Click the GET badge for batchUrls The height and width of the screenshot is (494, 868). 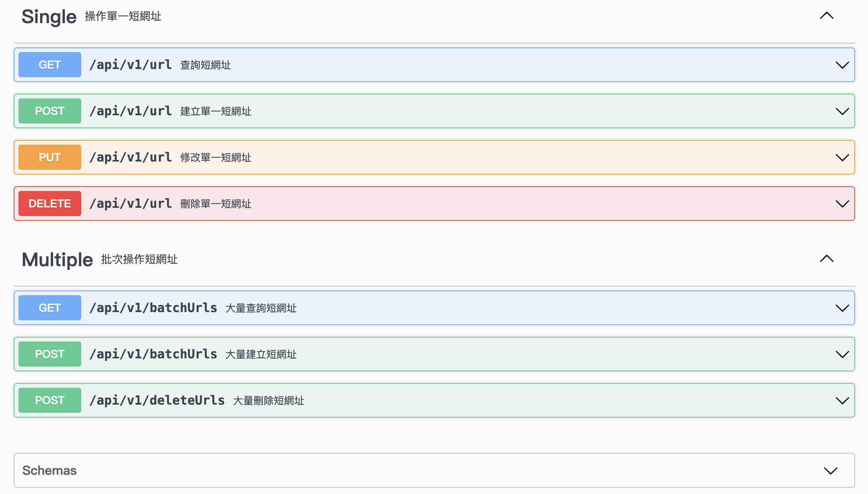click(50, 308)
